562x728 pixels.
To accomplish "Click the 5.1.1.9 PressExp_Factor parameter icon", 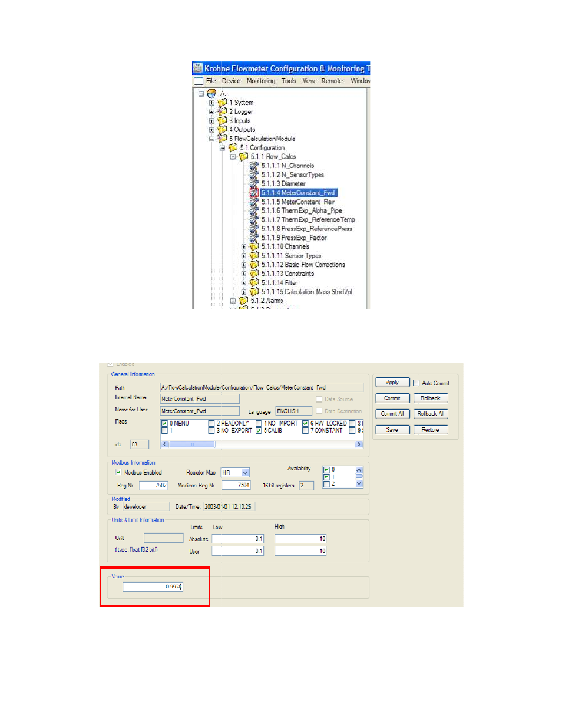I will [x=254, y=238].
